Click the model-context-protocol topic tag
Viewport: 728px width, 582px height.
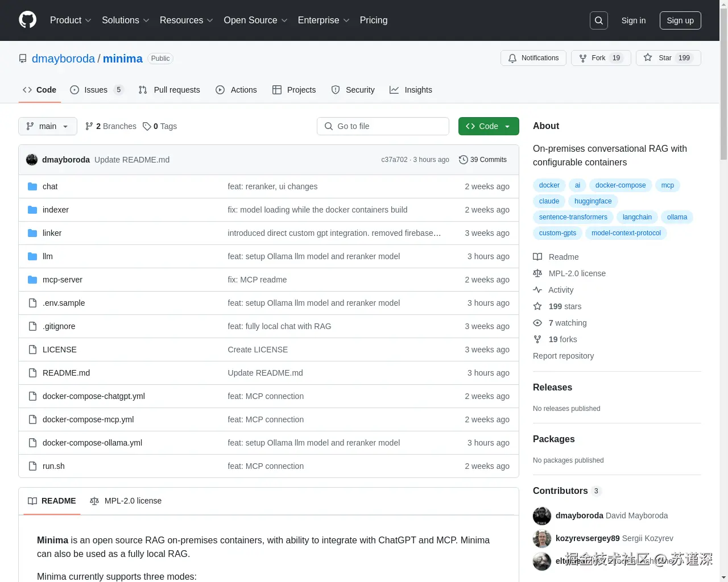pos(626,233)
